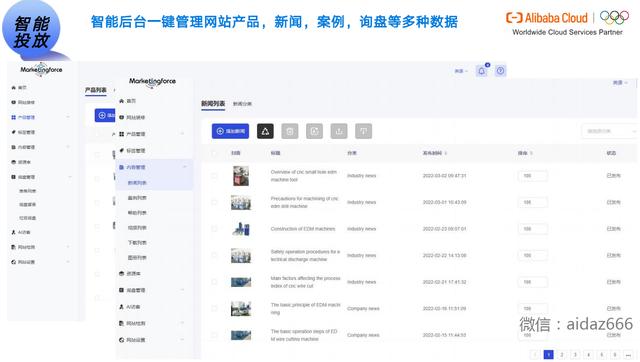The height and width of the screenshot is (362, 640).
Task: Click home icon in left background sidebar
Action: pyautogui.click(x=13, y=87)
